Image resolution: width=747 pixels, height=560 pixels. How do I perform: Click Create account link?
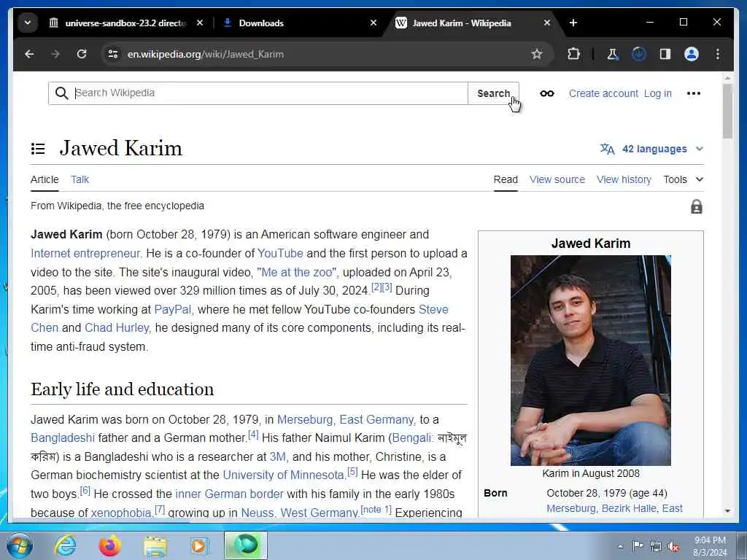[x=603, y=93]
